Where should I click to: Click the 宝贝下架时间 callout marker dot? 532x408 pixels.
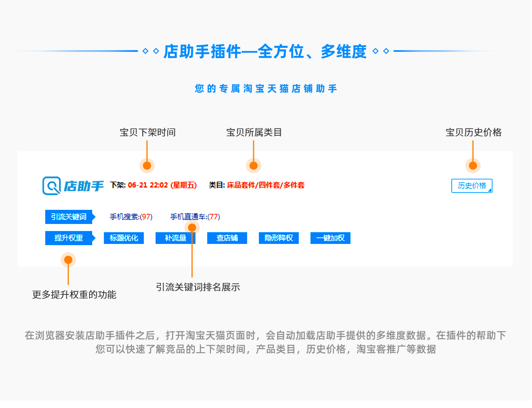click(146, 165)
